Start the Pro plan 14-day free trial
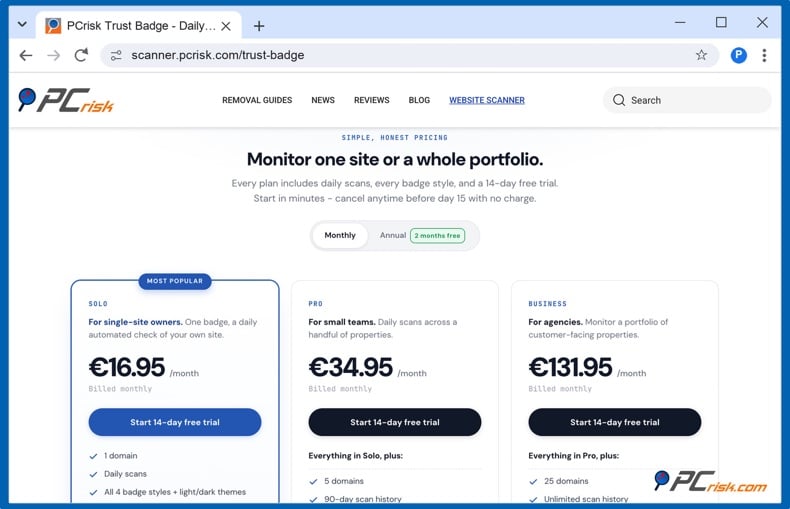The height and width of the screenshot is (509, 790). click(x=394, y=422)
